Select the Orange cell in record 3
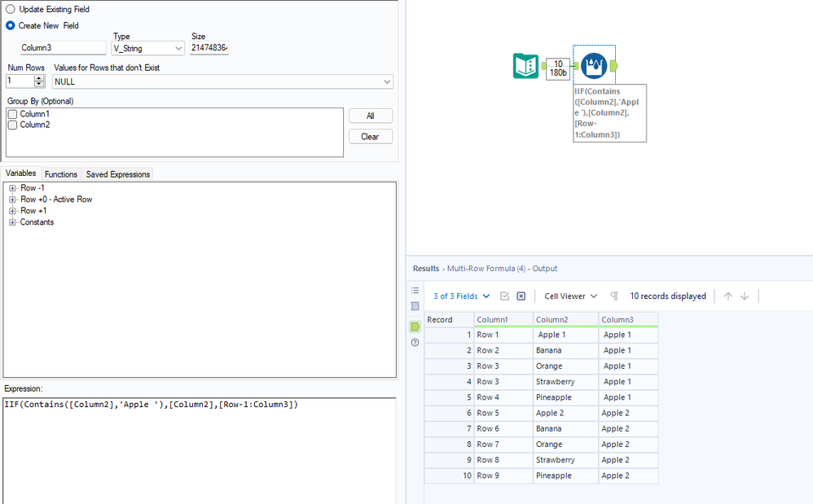This screenshot has width=813, height=504. [x=566, y=366]
